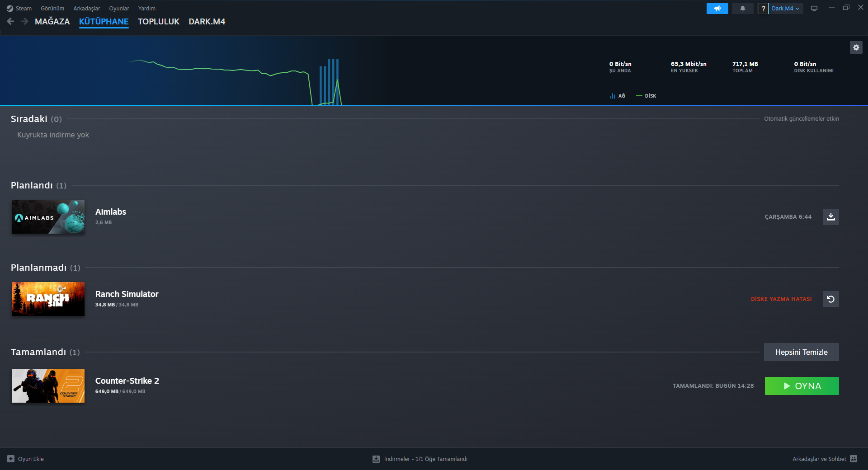
Task: Click the question mark help icon
Action: tap(763, 9)
